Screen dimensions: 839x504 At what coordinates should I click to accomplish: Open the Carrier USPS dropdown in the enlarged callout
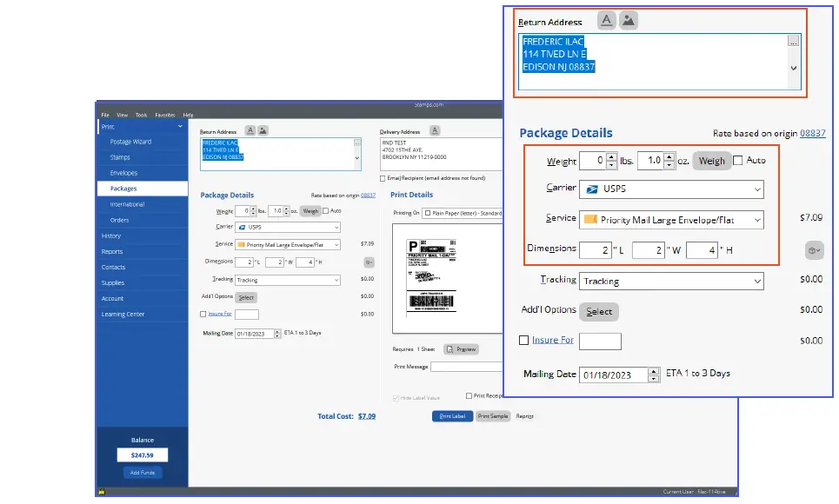pyautogui.click(x=671, y=189)
